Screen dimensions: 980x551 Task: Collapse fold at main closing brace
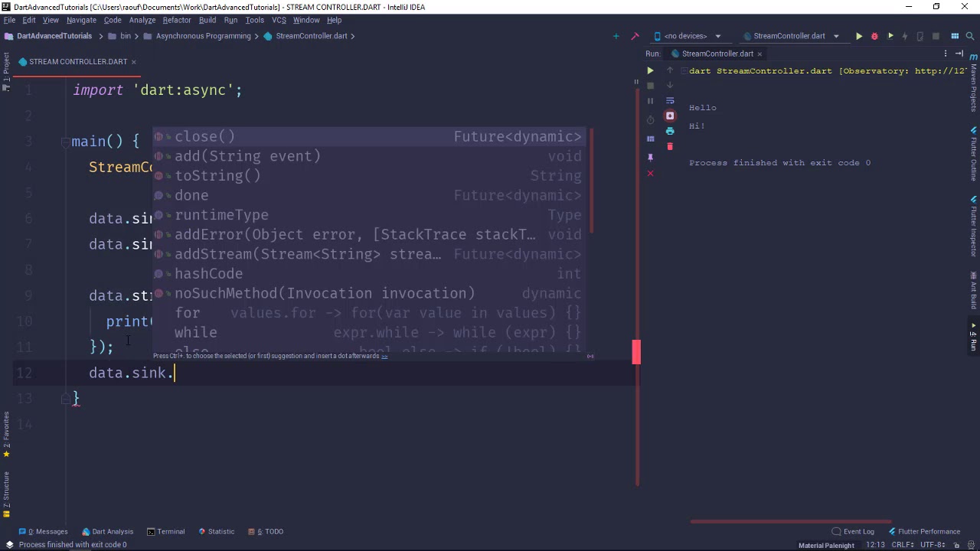click(x=65, y=399)
